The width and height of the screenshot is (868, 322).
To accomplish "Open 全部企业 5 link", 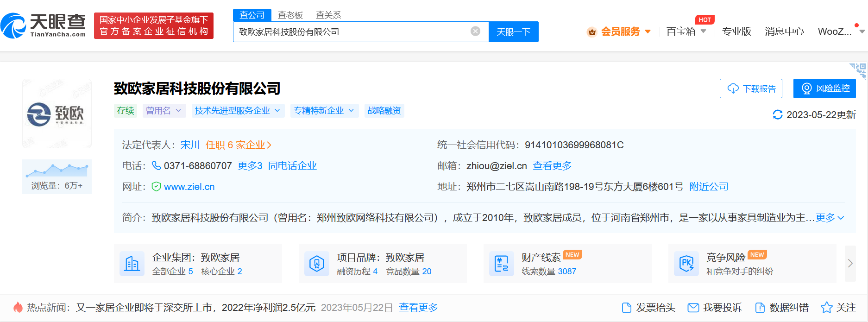I will coord(172,271).
